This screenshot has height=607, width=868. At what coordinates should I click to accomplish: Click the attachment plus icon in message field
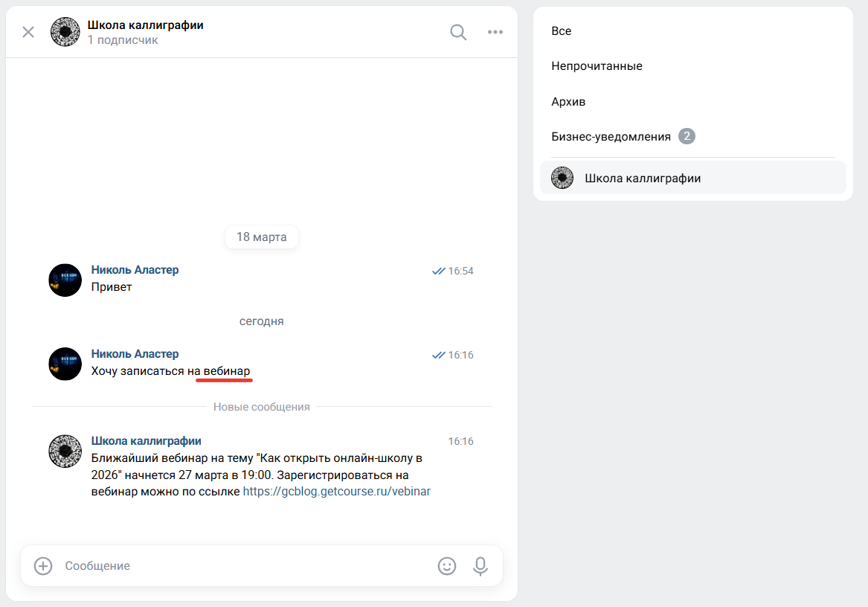coord(42,566)
